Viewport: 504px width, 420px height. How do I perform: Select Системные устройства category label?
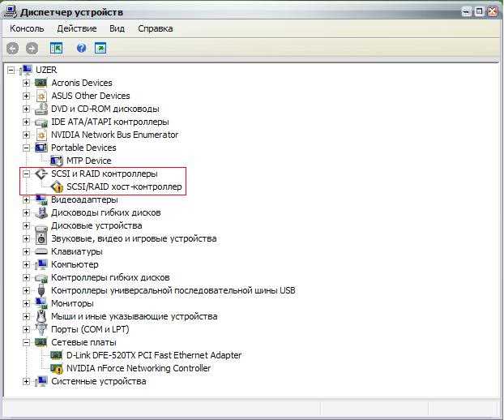point(99,381)
